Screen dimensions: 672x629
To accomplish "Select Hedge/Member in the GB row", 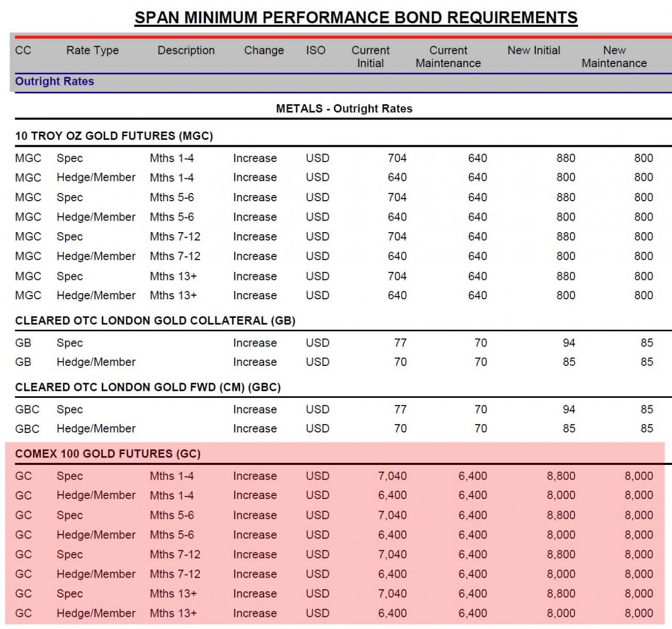I will point(96,362).
